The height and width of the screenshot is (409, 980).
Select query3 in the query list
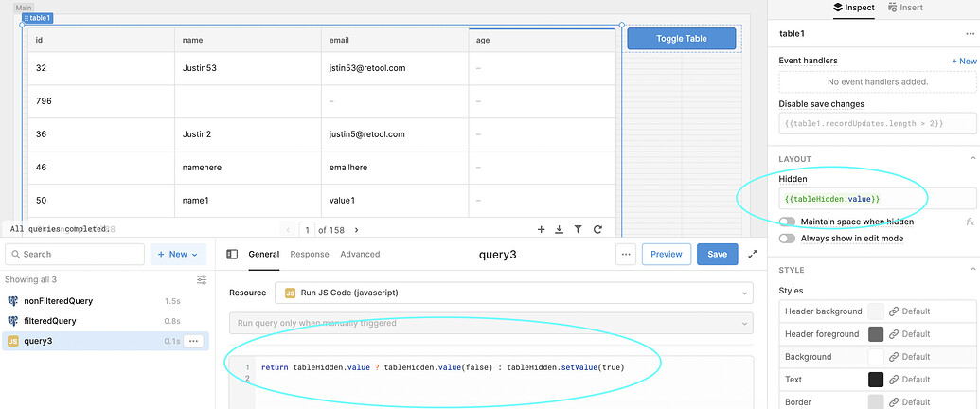[105, 341]
